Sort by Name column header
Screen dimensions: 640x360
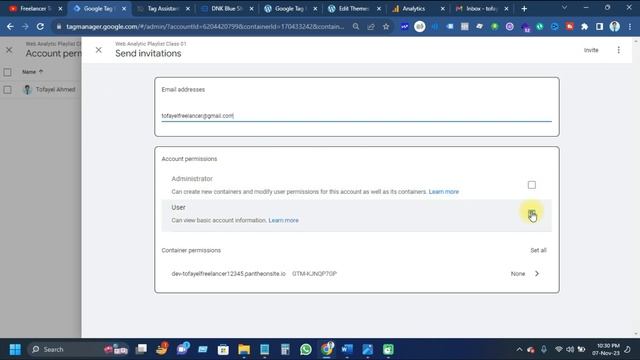pyautogui.click(x=32, y=72)
